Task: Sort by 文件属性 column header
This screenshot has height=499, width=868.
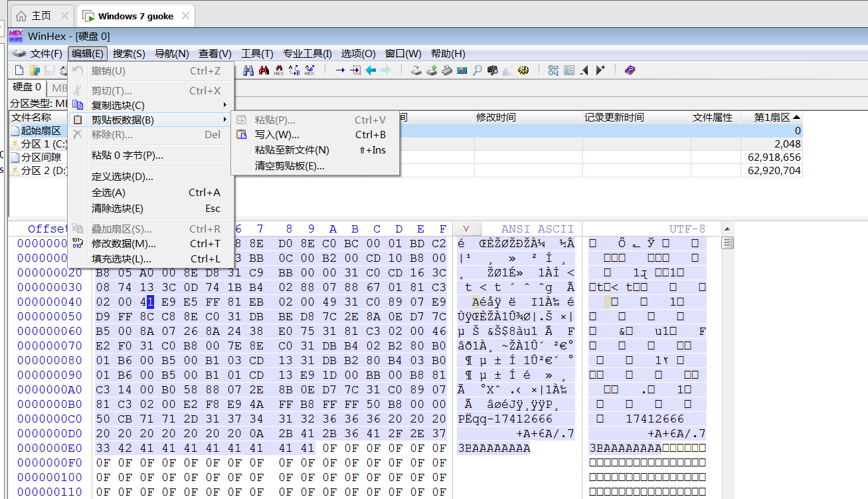Action: tap(716, 118)
